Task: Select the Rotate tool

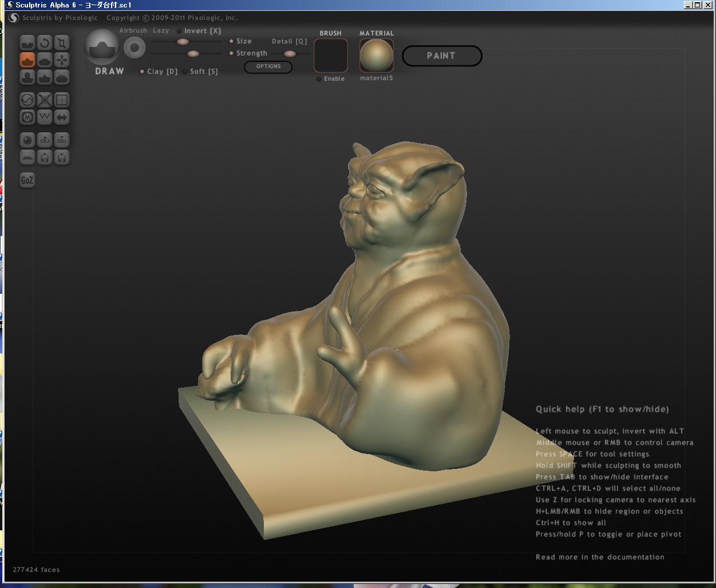Action: (45, 43)
